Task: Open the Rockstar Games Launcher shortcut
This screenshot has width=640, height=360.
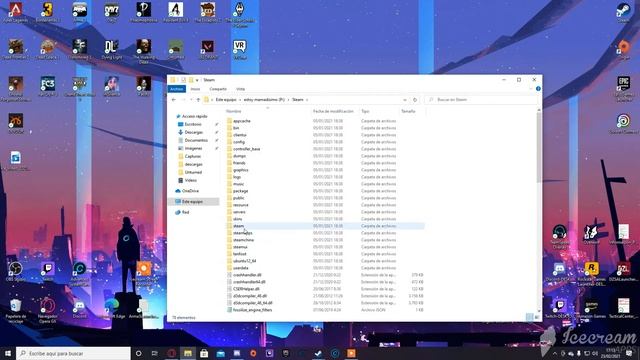Action: 591,273
